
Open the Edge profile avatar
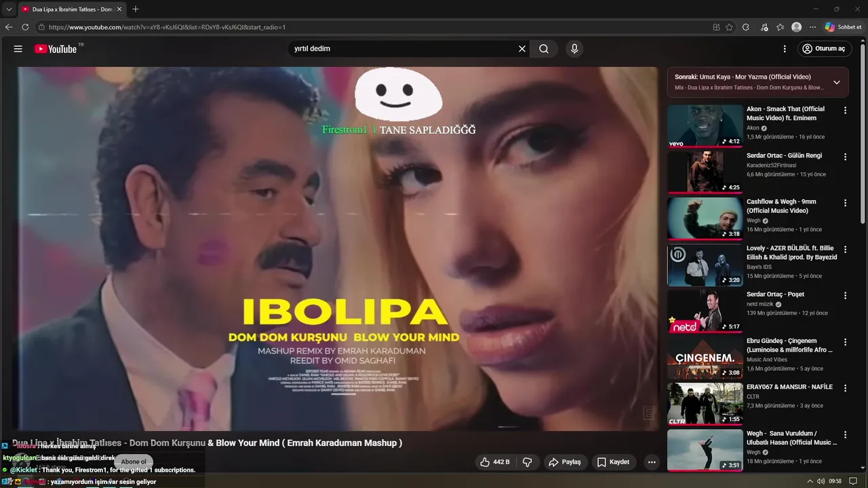pos(797,27)
